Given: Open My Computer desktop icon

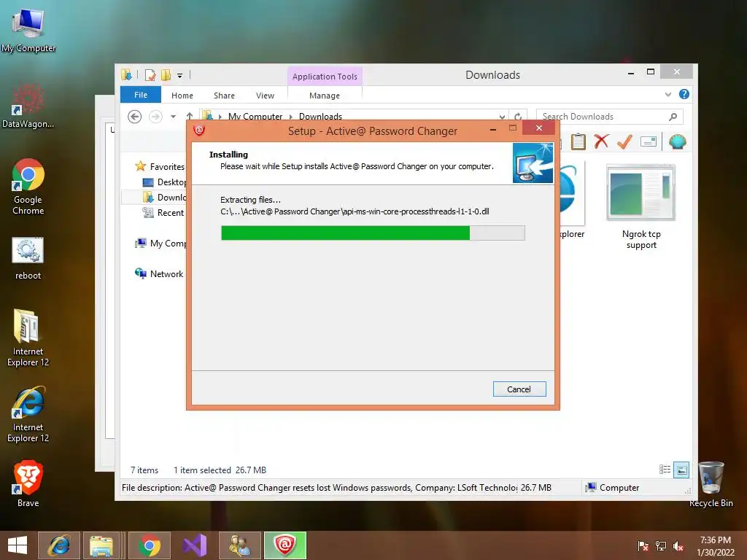Looking at the screenshot, I should pyautogui.click(x=28, y=30).
